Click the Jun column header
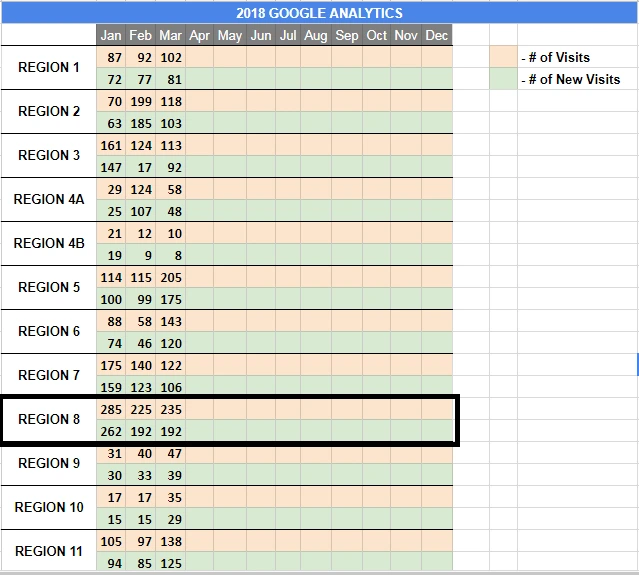The width and height of the screenshot is (639, 575). coord(261,35)
